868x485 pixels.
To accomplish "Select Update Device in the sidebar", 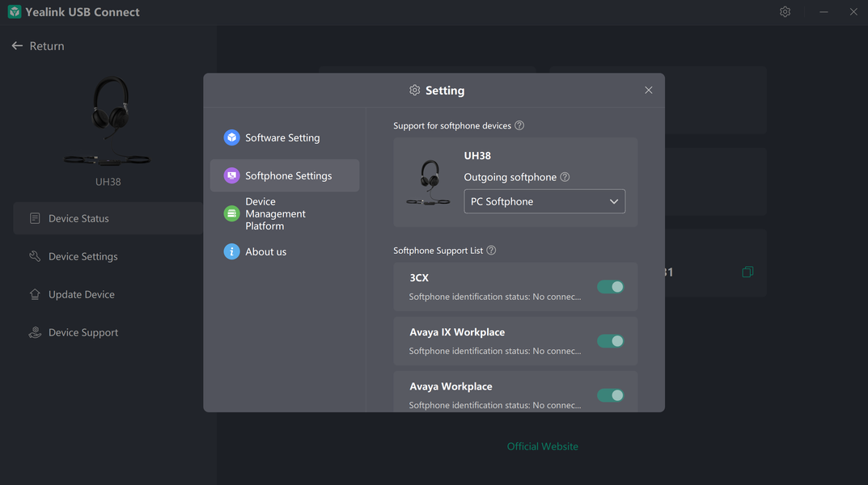I will coord(81,294).
